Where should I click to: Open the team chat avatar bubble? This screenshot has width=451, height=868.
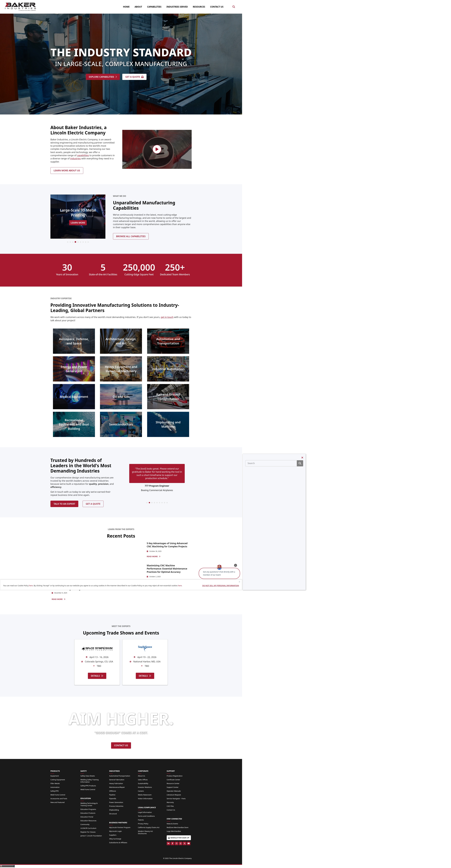click(219, 567)
